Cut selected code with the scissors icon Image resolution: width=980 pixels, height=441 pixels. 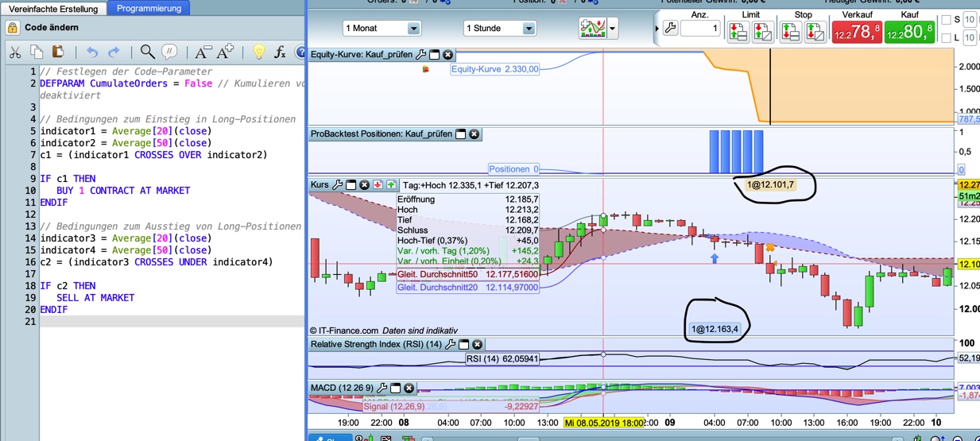pyautogui.click(x=14, y=52)
